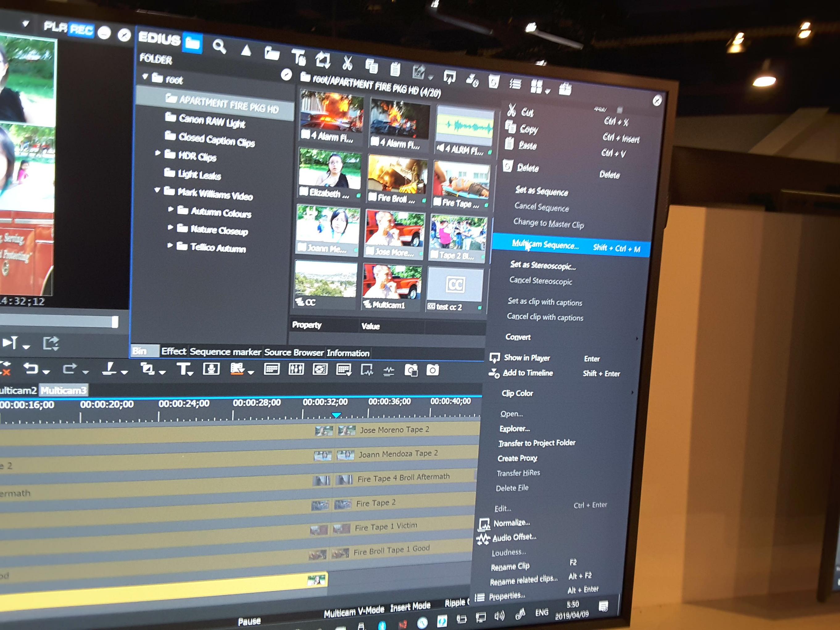Click the Add to Timeline icon in Bin toolbar
The width and height of the screenshot is (840, 630).
[x=472, y=80]
